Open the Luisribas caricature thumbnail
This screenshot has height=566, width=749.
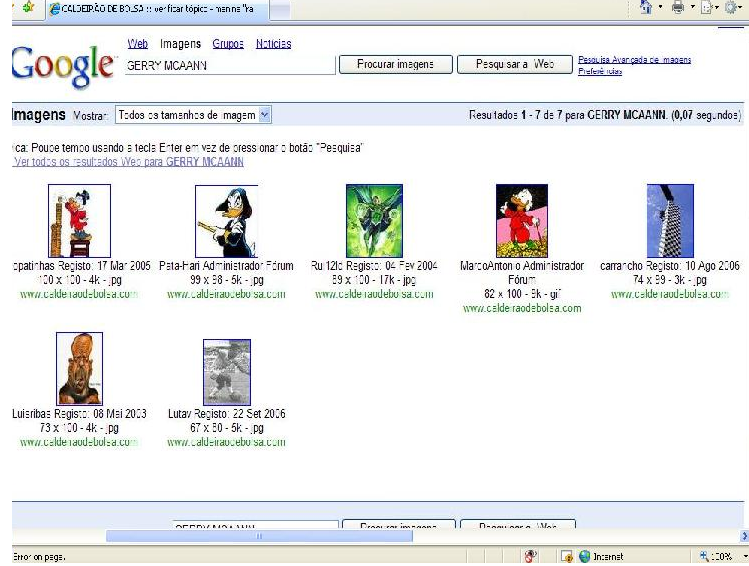pos(79,369)
